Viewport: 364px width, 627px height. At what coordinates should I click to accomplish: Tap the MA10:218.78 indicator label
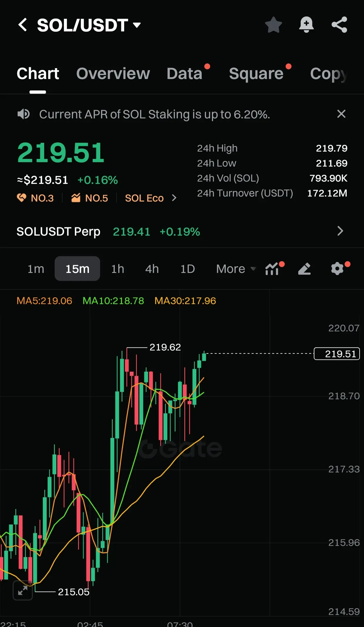pos(113,301)
